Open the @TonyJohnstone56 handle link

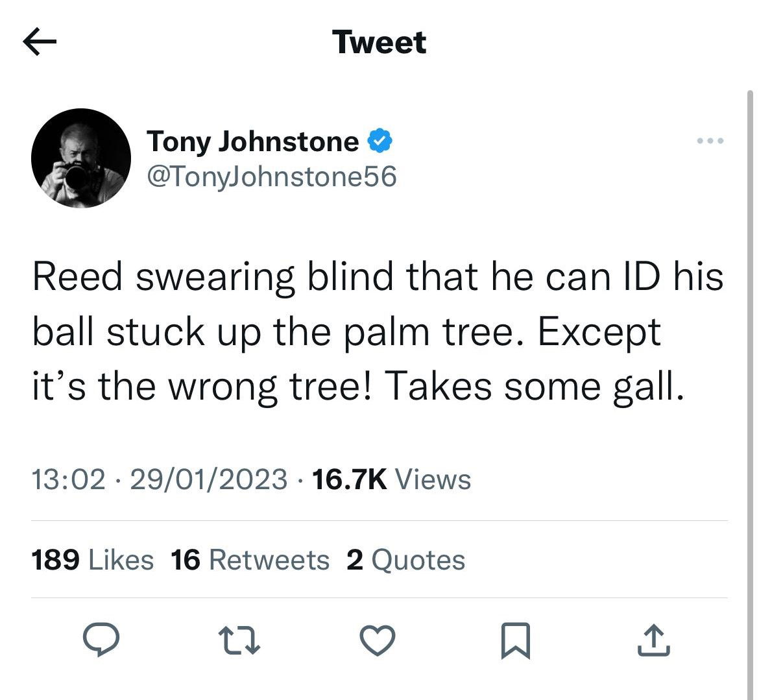[x=272, y=176]
